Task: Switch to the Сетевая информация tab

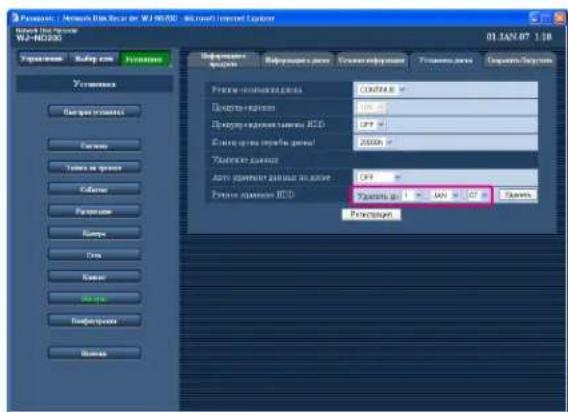Action: (371, 60)
